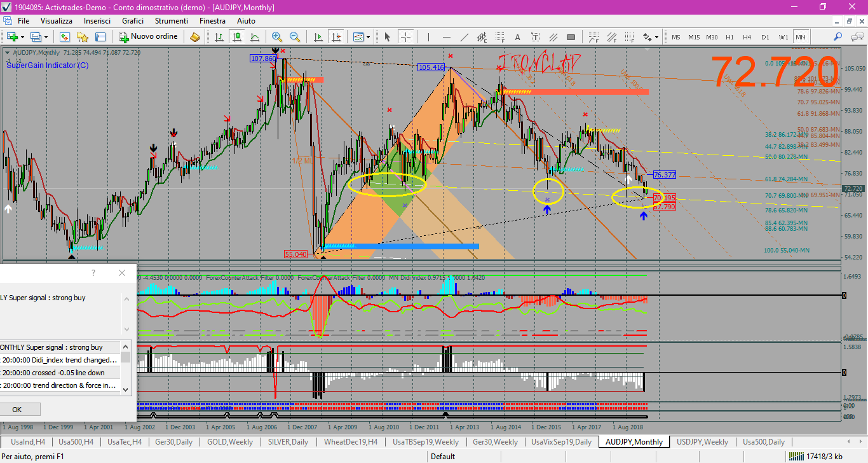
Task: Zoom out of the chart
Action: pos(295,37)
